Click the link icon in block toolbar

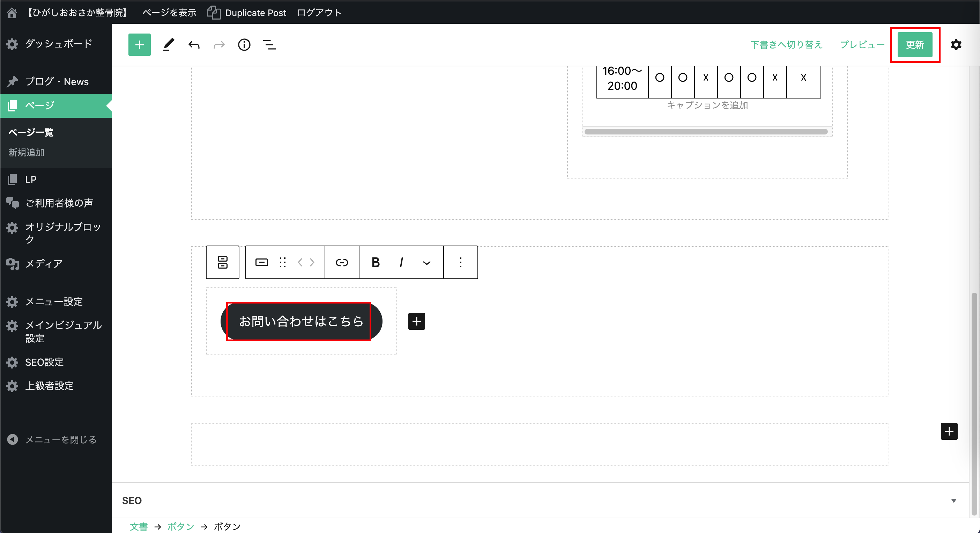342,262
